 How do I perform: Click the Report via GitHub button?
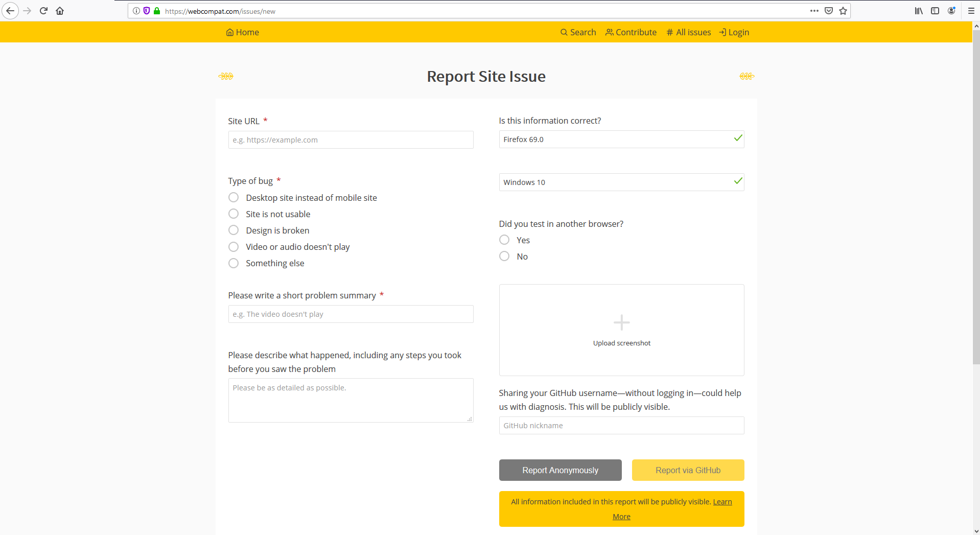688,470
